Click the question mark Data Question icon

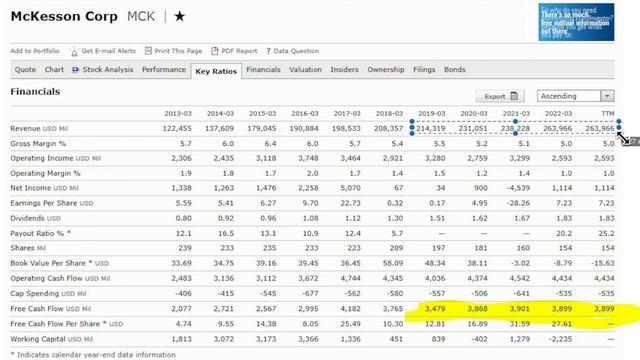268,51
